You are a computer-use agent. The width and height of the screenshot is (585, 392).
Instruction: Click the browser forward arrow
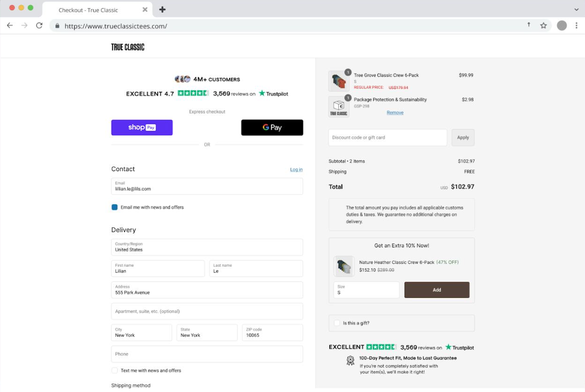24,26
